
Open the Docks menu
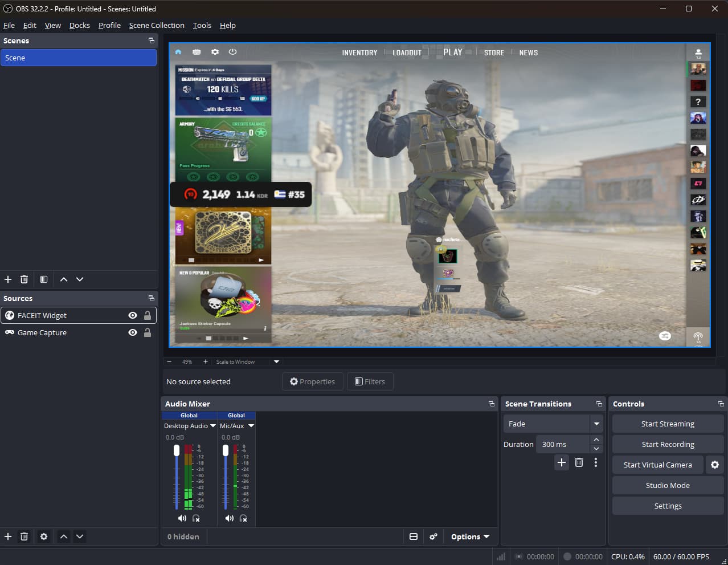point(80,25)
